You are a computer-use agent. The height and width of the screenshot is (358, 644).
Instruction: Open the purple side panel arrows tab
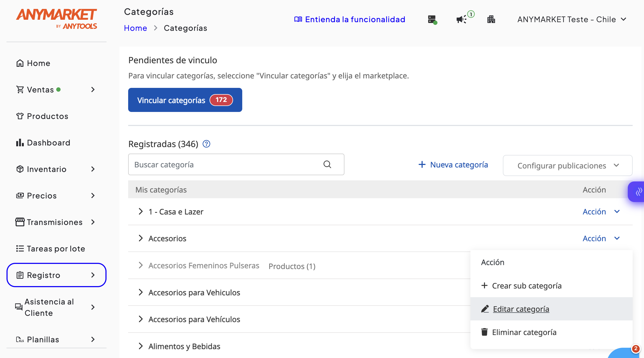point(638,192)
